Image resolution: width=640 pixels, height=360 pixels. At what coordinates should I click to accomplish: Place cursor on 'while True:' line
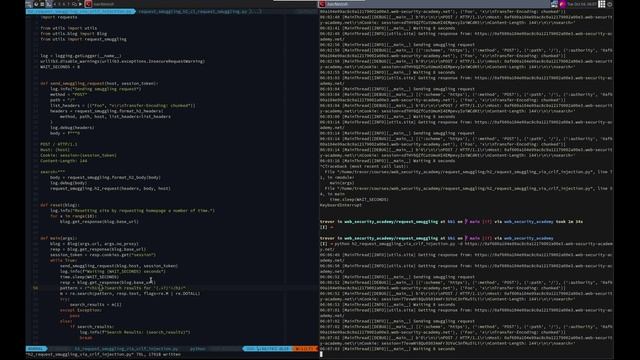63,260
